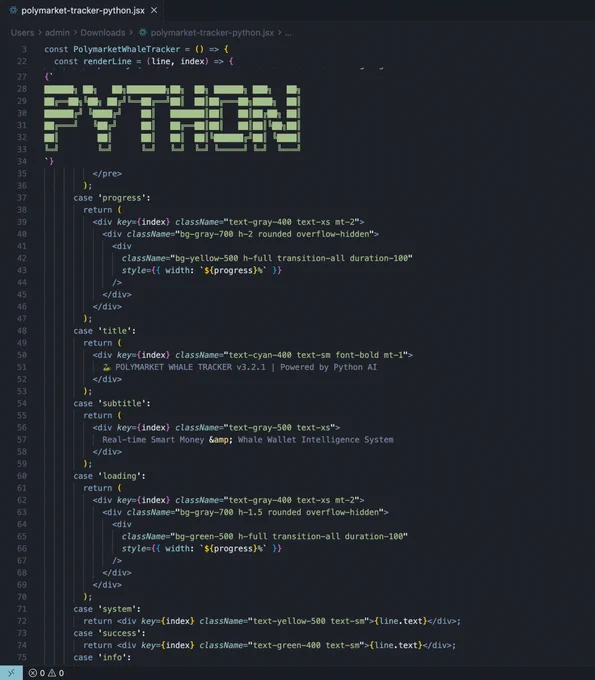595x680 pixels.
Task: Close the polymarket-tracker-python.jsx tab
Action: pos(154,10)
